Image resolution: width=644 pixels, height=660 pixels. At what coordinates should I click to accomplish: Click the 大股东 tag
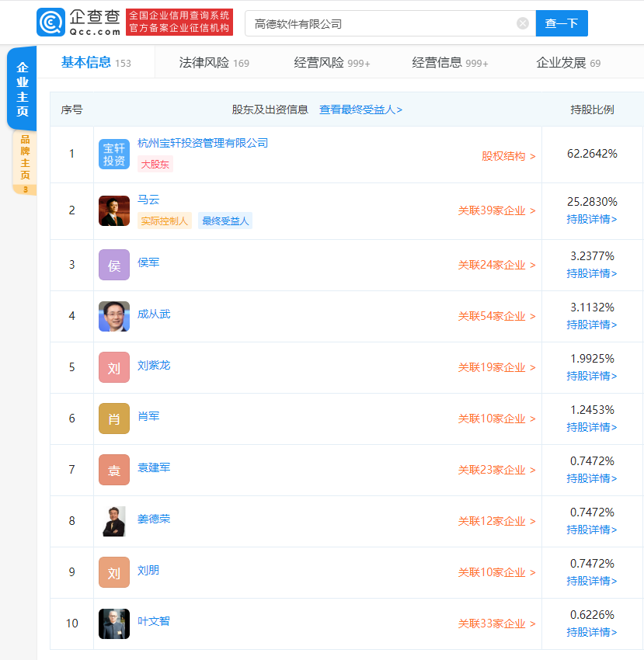(155, 164)
